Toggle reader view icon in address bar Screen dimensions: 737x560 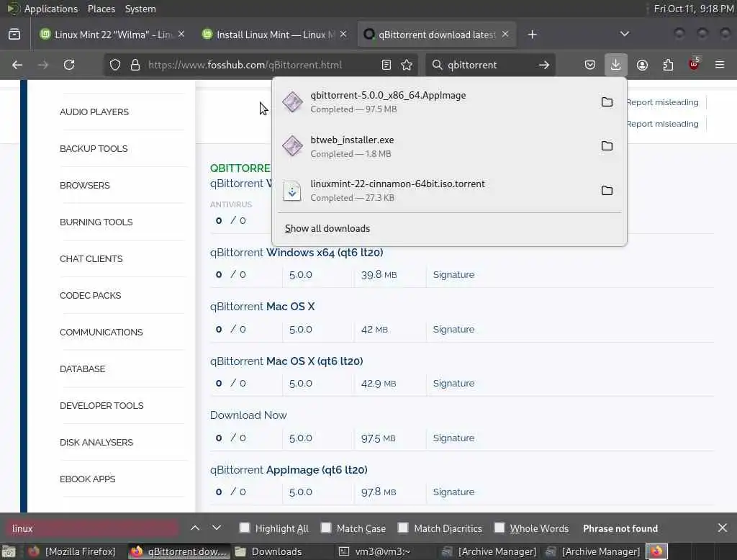(386, 65)
